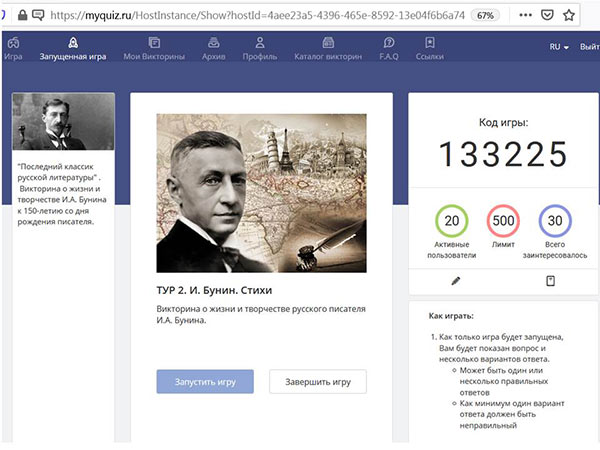Viewport: 600px width, 450px height.
Task: Click the blue Всего заинтересовалось circle
Action: click(x=555, y=221)
